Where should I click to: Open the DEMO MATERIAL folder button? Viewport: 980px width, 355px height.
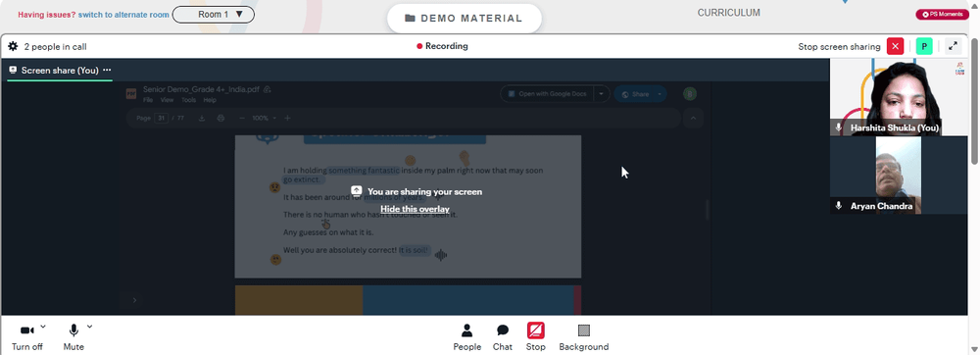pos(465,18)
